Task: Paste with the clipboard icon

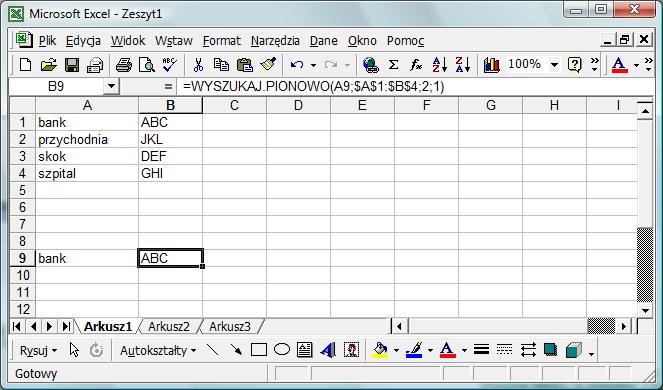Action: (244, 65)
